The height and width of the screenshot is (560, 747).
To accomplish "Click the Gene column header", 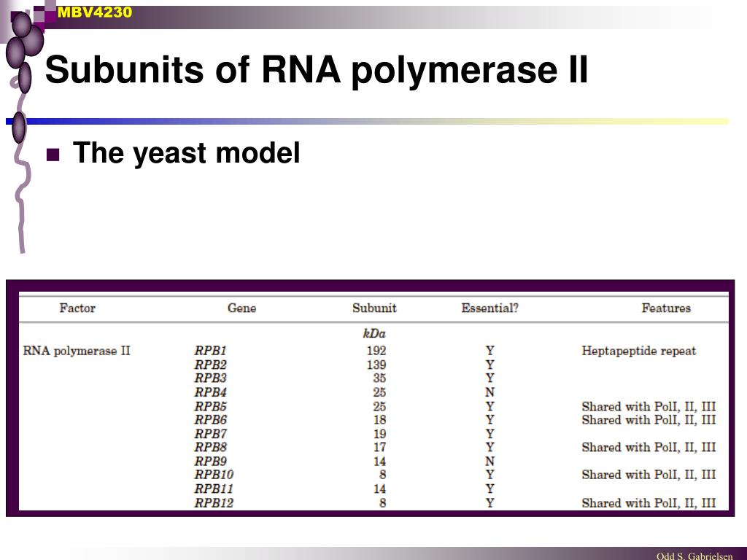I will tap(241, 308).
